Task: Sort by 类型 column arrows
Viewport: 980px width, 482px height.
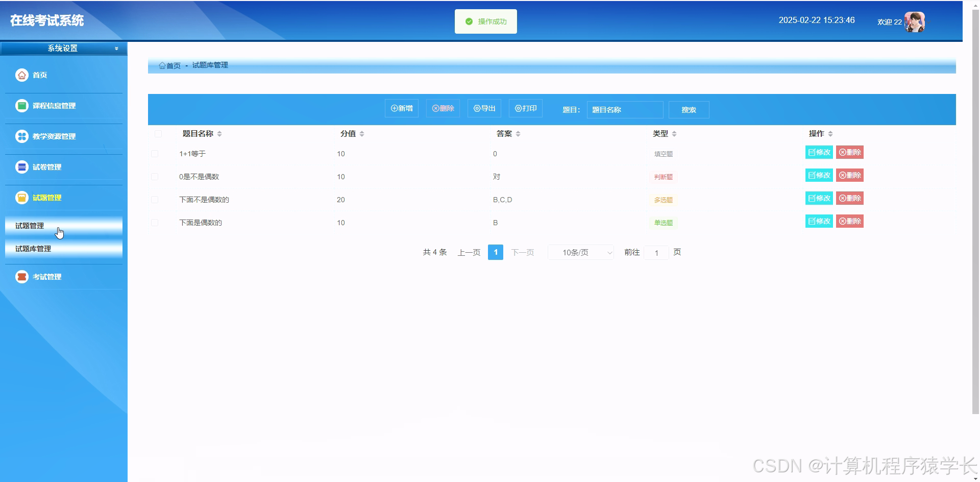Action: point(674,134)
